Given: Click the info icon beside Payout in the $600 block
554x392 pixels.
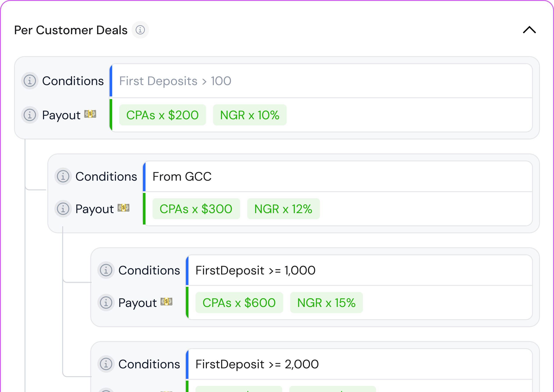Looking at the screenshot, I should click(x=106, y=303).
